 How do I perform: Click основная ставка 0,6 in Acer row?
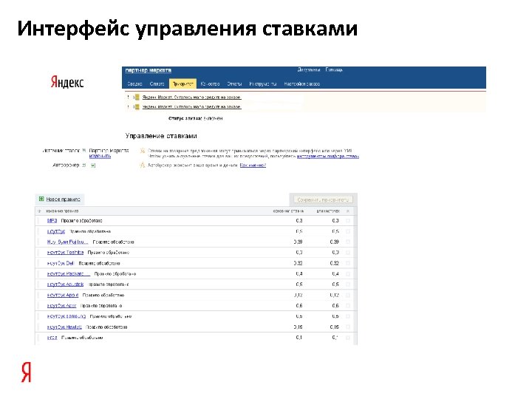coord(299,306)
